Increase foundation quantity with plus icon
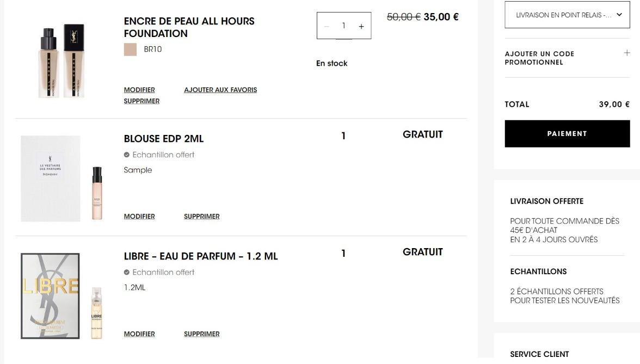640x364 pixels. tap(361, 27)
